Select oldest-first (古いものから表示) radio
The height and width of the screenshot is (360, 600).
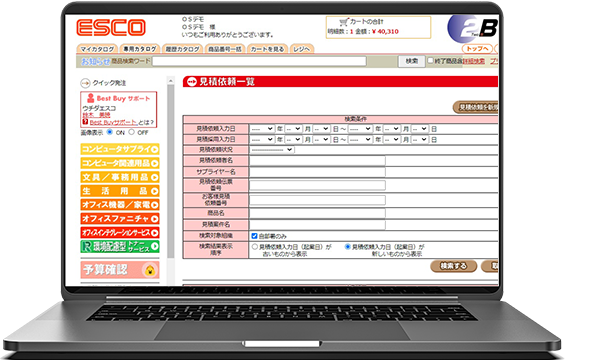(x=255, y=247)
